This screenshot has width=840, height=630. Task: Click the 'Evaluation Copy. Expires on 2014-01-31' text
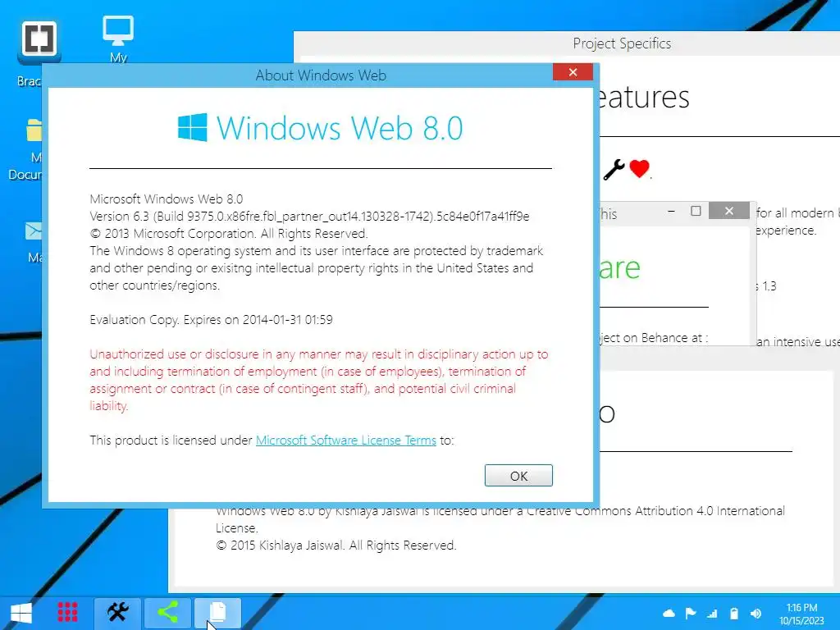211,320
